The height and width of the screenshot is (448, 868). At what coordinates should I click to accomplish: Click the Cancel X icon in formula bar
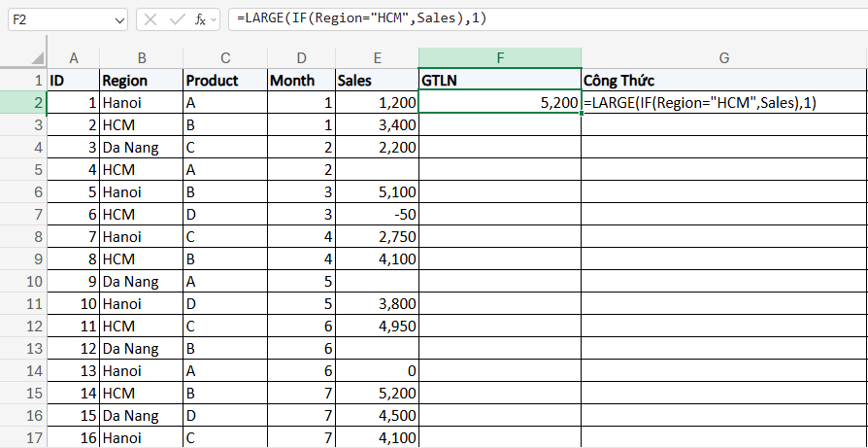[150, 19]
